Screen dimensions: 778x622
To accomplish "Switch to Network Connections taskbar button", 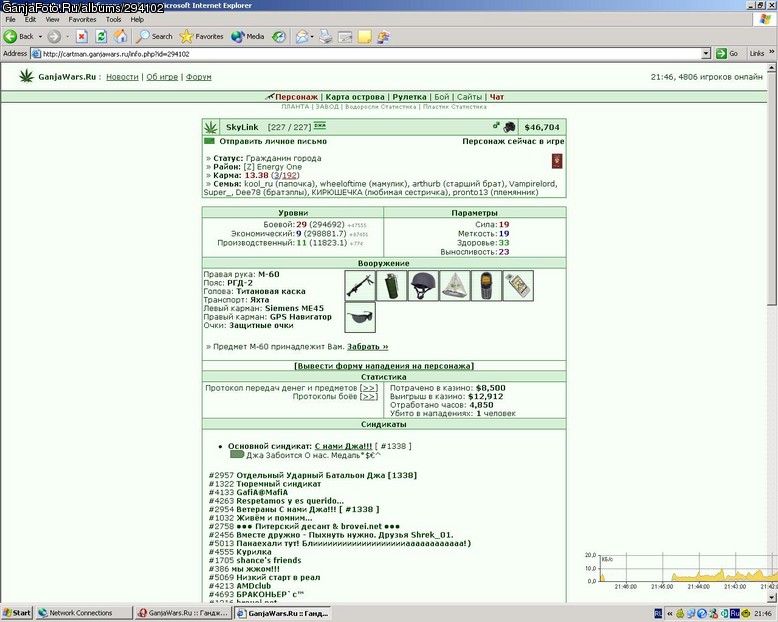I will pyautogui.click(x=84, y=613).
